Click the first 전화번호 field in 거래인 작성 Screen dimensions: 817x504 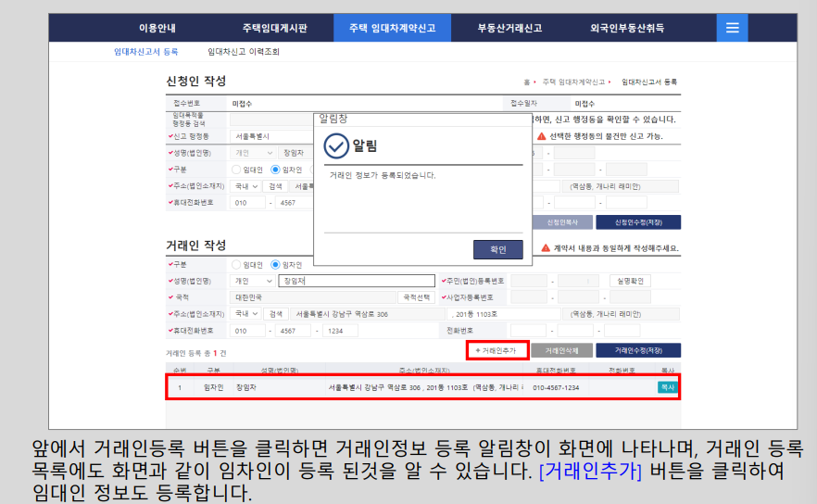tap(528, 331)
